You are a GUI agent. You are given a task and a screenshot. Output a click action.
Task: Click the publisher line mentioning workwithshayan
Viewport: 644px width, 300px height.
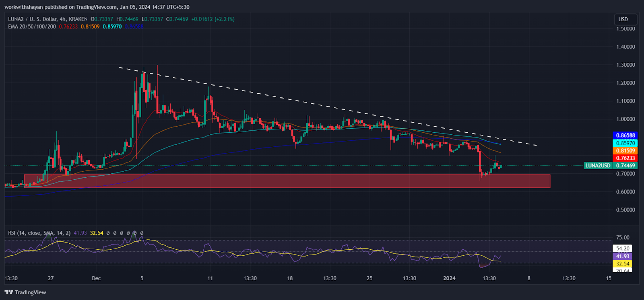[97, 7]
